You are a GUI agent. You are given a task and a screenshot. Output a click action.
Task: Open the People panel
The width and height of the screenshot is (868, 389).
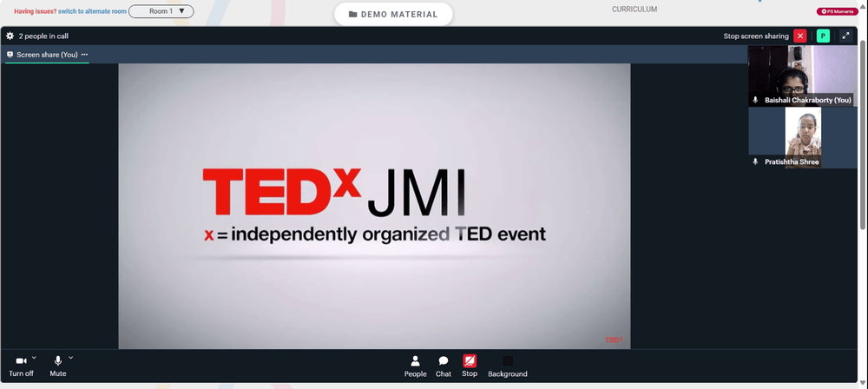click(415, 366)
